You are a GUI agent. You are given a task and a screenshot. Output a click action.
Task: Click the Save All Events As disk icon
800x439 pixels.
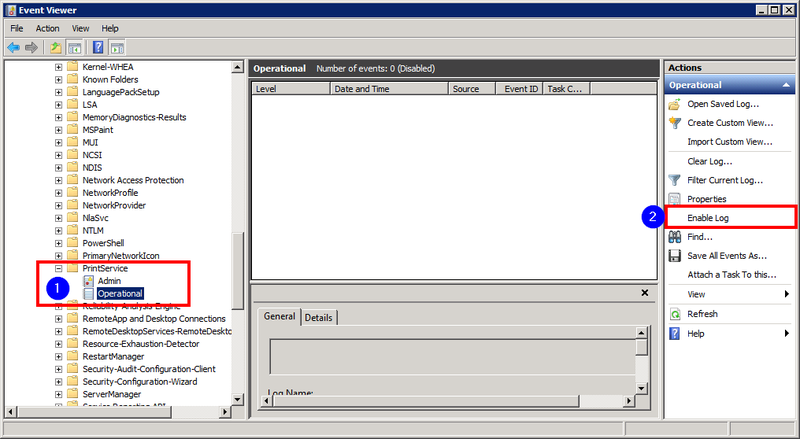(x=675, y=256)
